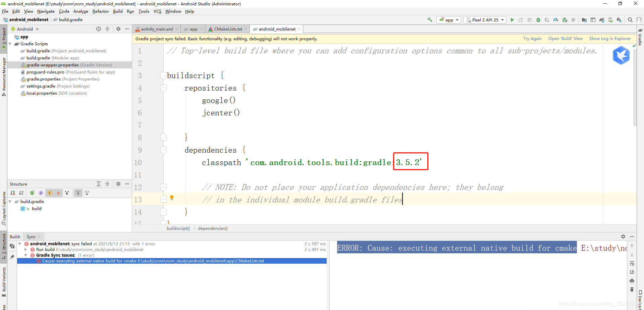Toggle Show Properties in Structure panel
The width and height of the screenshot is (644, 310).
coord(41,193)
